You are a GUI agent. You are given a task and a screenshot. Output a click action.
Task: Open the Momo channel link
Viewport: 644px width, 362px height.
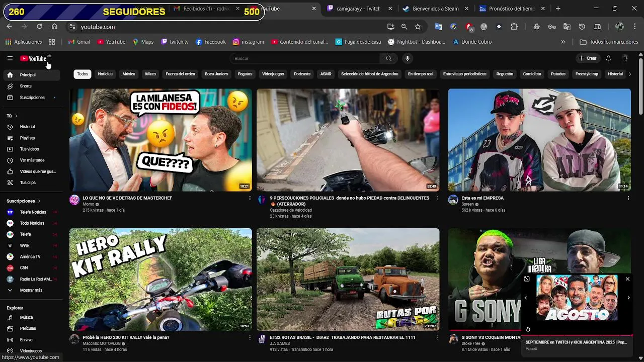coord(89,204)
